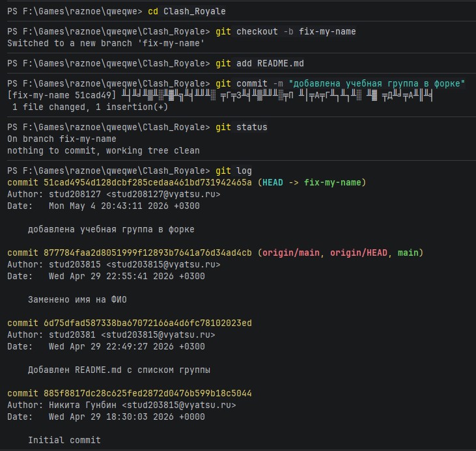The image size is (476, 451).
Task: Click the 'git checkout -b fix-my-name' command
Action: coord(286,32)
